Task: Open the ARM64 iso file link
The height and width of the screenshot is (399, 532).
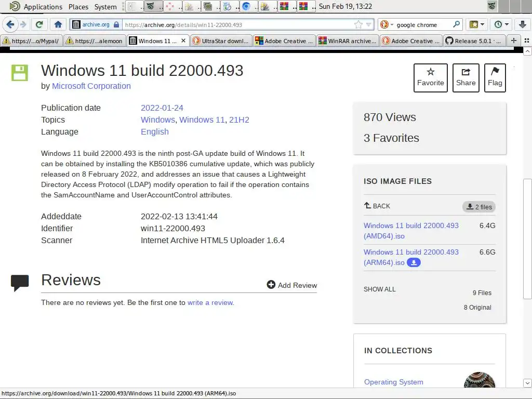Action: [411, 257]
